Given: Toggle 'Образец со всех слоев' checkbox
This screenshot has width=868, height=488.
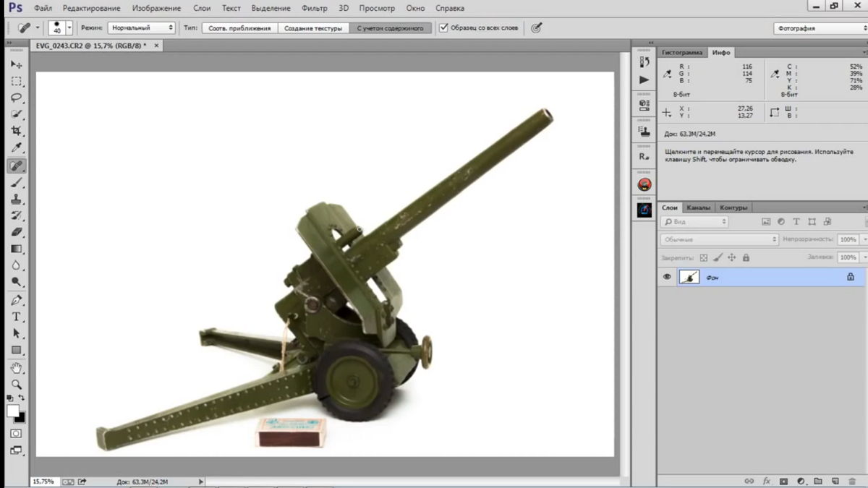Looking at the screenshot, I should click(444, 28).
